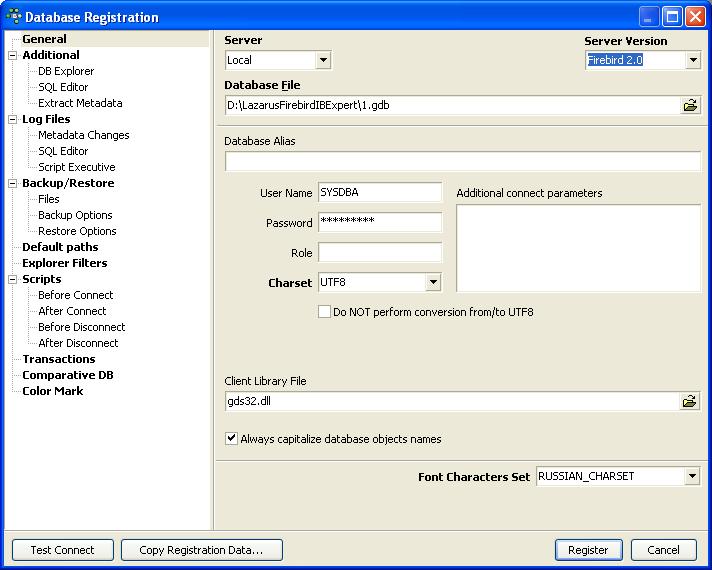Select SQL Editor under Additional
This screenshot has height=570, width=712.
coord(63,87)
